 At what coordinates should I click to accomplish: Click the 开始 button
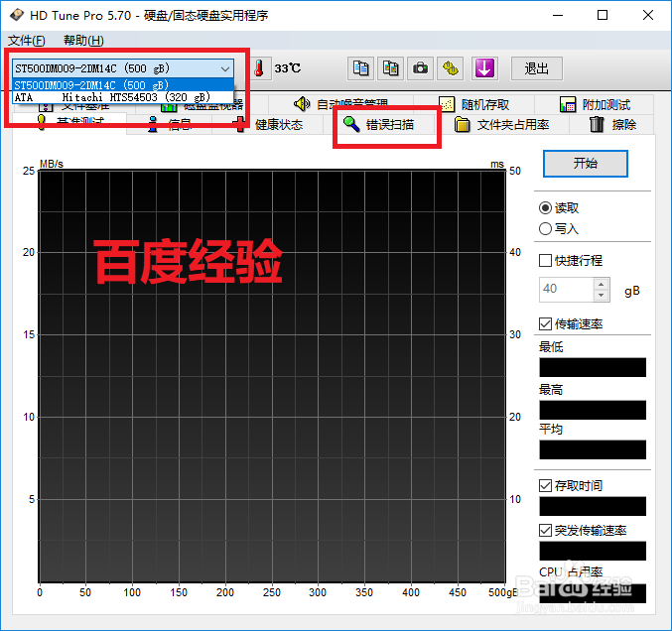[585, 164]
